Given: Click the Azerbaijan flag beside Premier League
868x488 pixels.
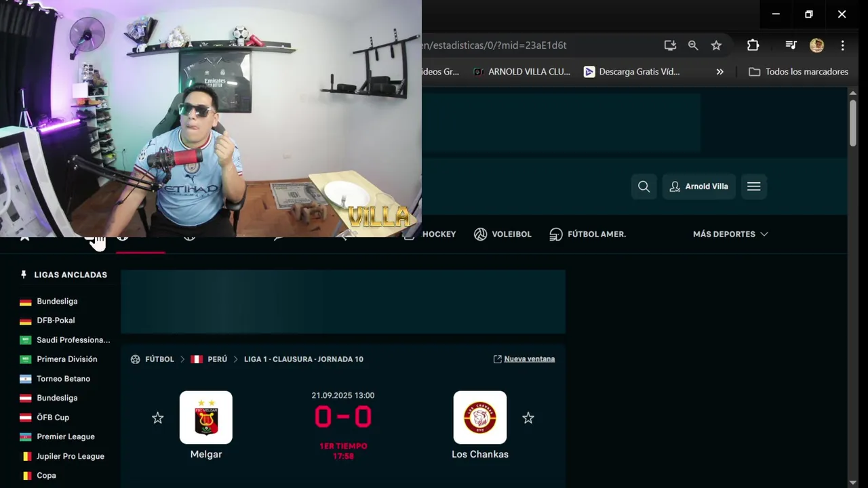Looking at the screenshot, I should point(25,437).
